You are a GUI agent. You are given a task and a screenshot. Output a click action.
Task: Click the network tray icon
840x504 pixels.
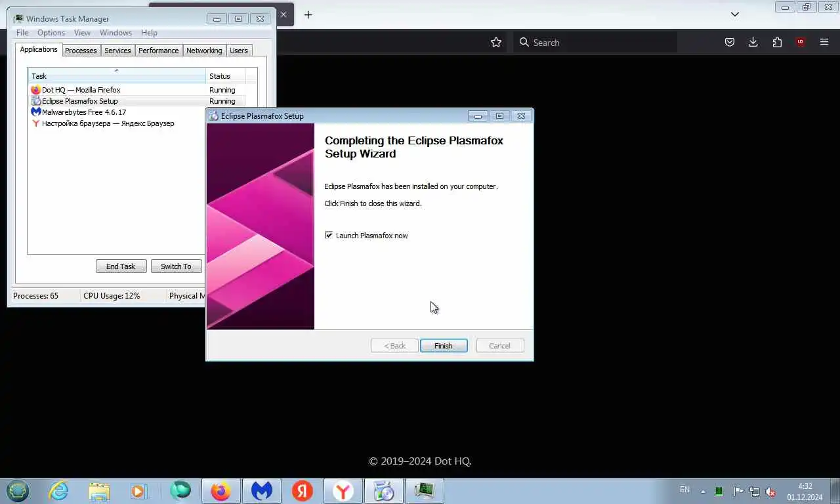pos(755,492)
